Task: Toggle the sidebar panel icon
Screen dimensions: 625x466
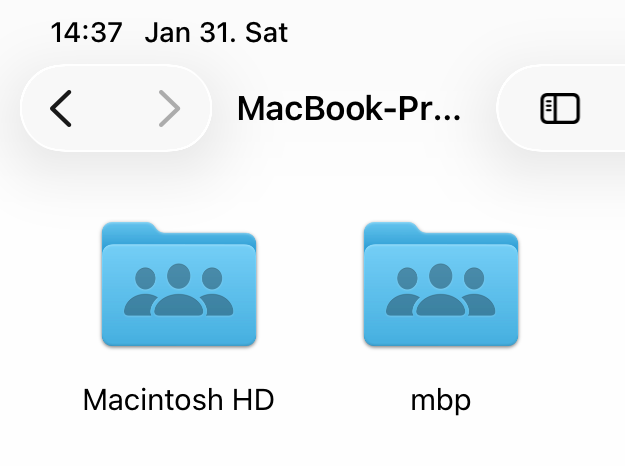Action: click(x=560, y=108)
